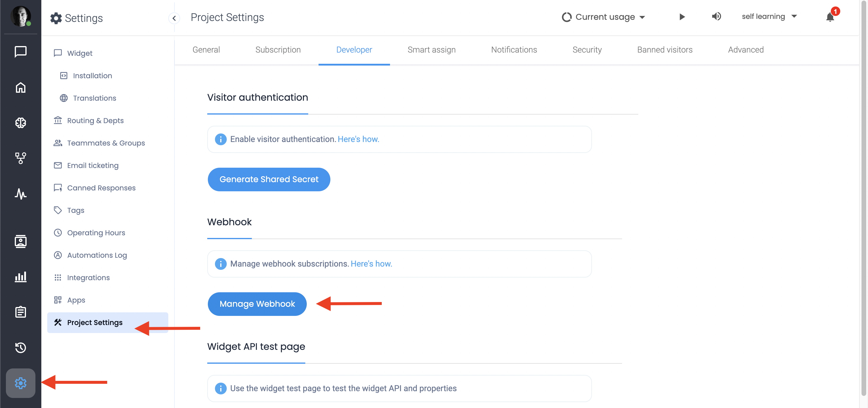The height and width of the screenshot is (408, 868).
Task: Click the Manage Webhook button
Action: point(257,304)
